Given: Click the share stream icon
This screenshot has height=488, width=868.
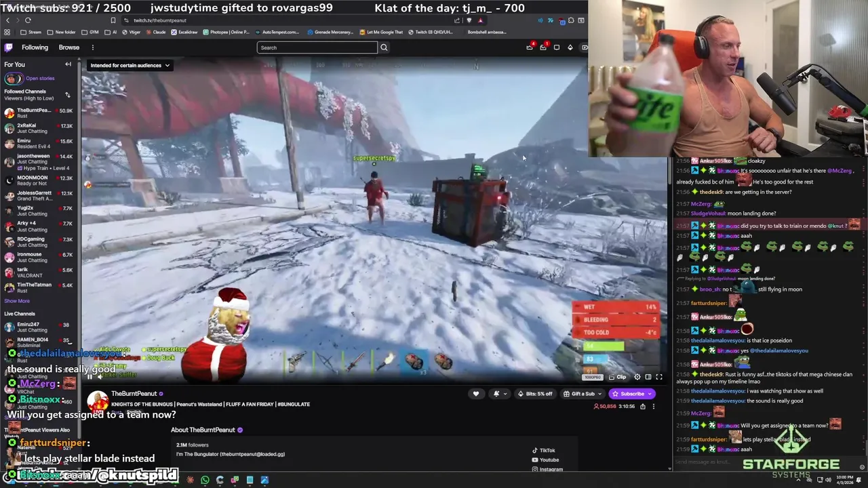Looking at the screenshot, I should pyautogui.click(x=643, y=407).
